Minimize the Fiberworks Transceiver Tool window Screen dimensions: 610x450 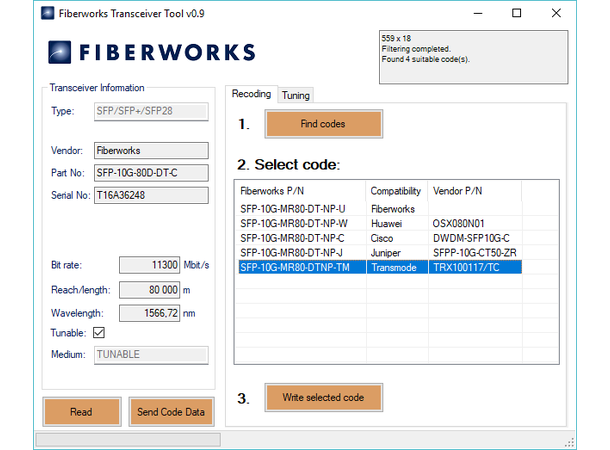coord(478,13)
